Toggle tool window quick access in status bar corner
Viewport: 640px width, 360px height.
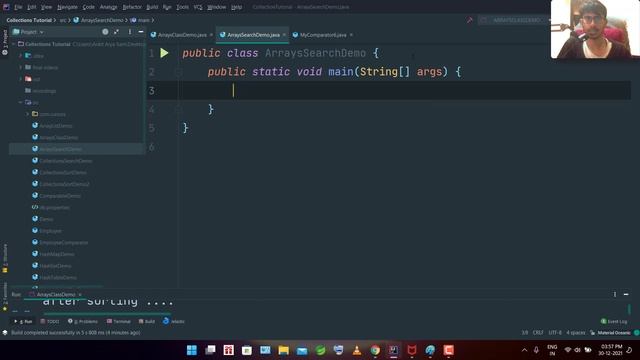pos(4,333)
